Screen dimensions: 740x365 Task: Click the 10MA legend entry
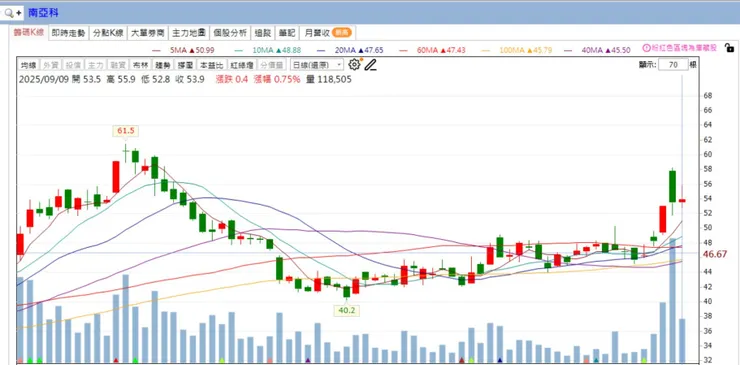(268, 50)
